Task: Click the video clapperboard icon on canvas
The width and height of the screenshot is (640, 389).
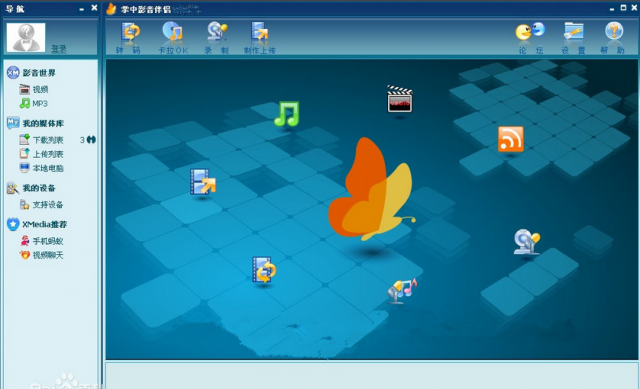Action: [x=400, y=99]
